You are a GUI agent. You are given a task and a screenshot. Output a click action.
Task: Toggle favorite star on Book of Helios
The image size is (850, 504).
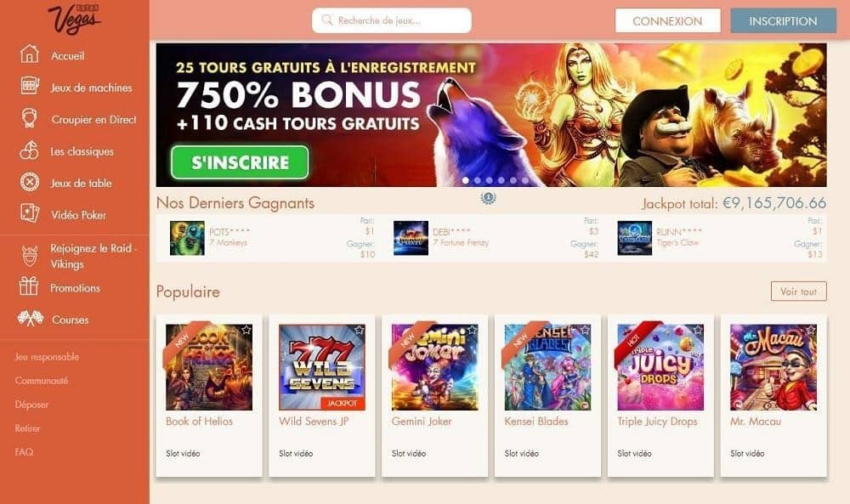(246, 330)
